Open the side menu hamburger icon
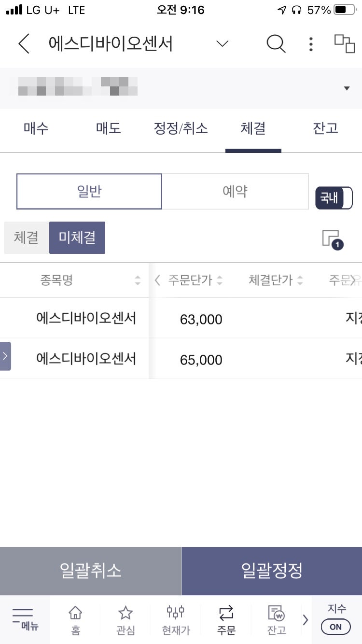 coord(24,620)
